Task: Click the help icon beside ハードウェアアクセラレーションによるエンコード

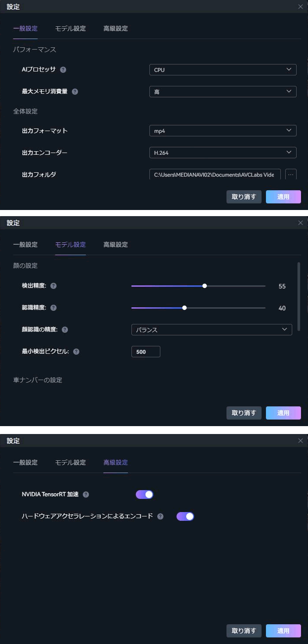Action: point(160,516)
